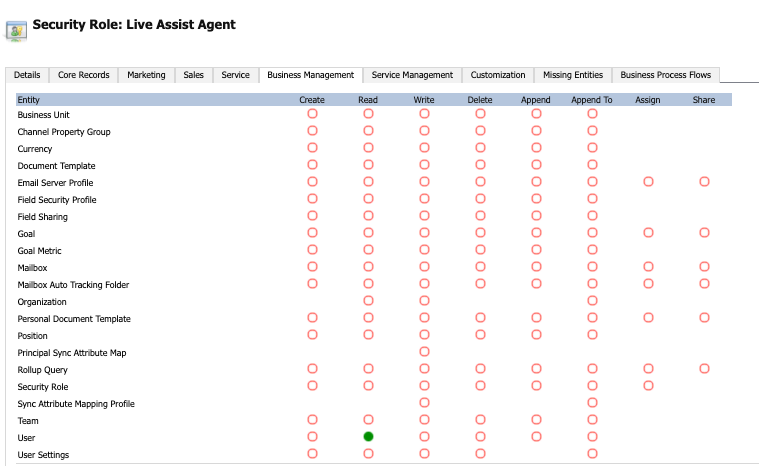Screen dimensions: 759x466
Task: Toggle Append To privilege for Organization
Action: pyautogui.click(x=592, y=301)
